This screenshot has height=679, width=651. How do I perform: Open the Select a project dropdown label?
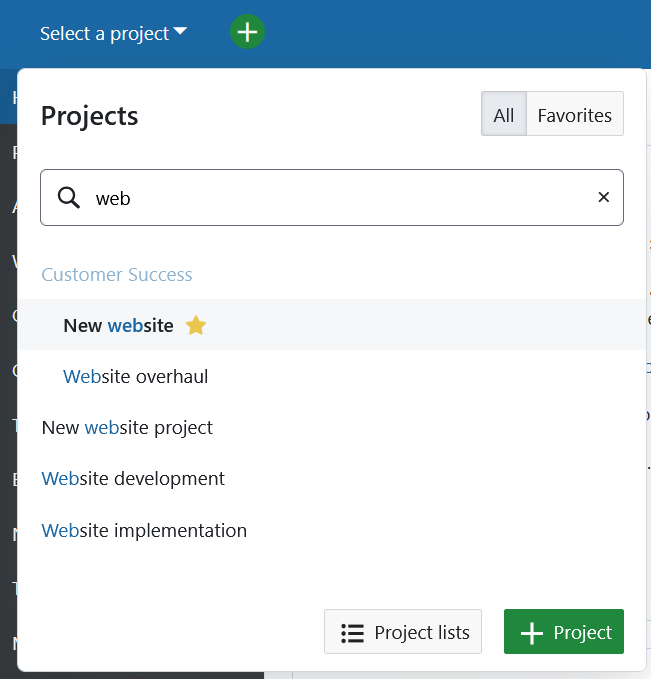point(104,33)
